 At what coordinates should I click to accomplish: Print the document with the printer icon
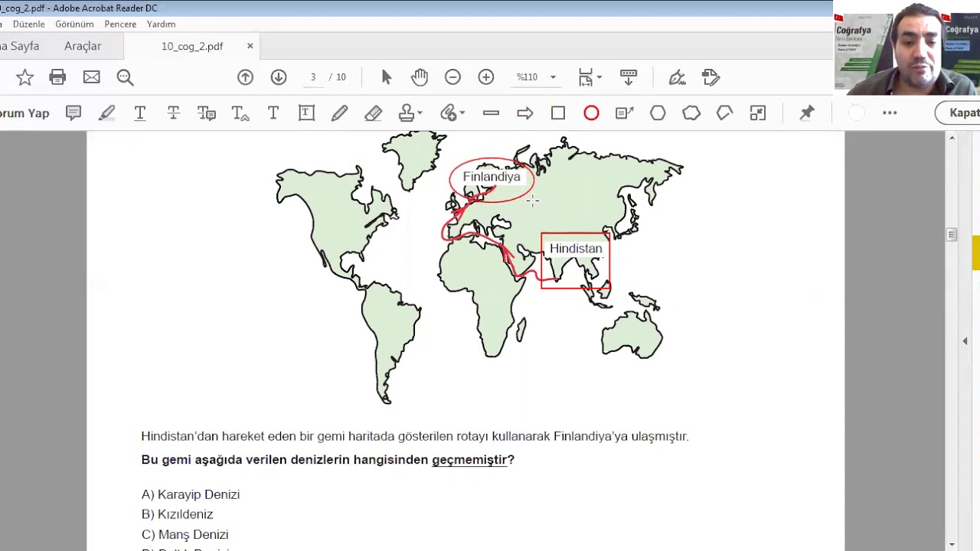point(57,77)
